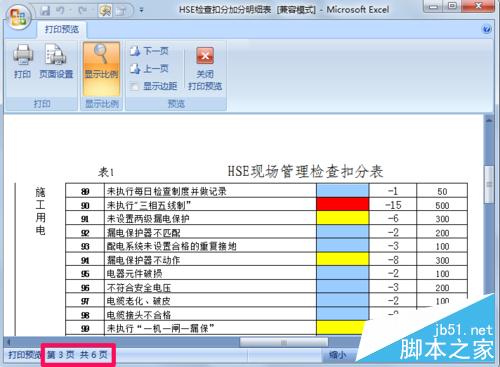The image size is (500, 367).
Task: Click the text '未执行每日检查制度并做记录'
Action: 166,191
